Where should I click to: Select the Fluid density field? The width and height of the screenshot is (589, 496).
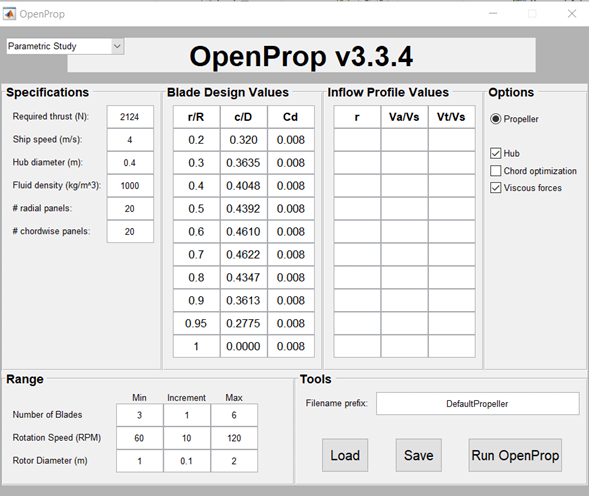click(130, 186)
